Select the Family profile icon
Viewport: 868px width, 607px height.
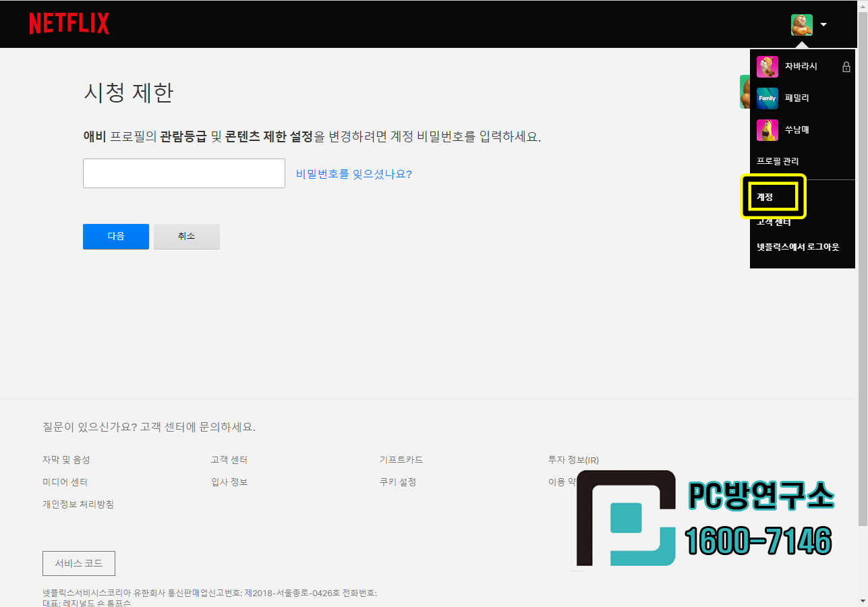click(768, 98)
